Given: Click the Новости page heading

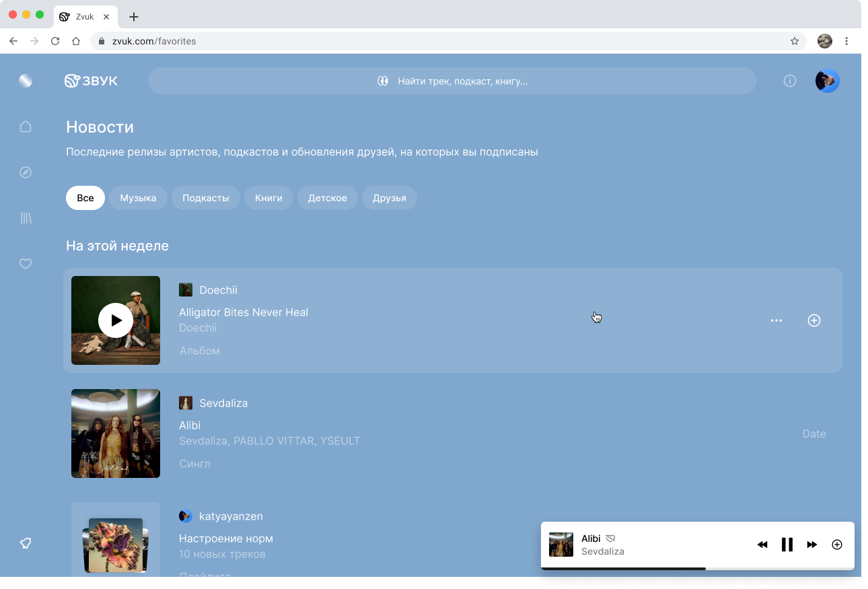Looking at the screenshot, I should [x=100, y=127].
